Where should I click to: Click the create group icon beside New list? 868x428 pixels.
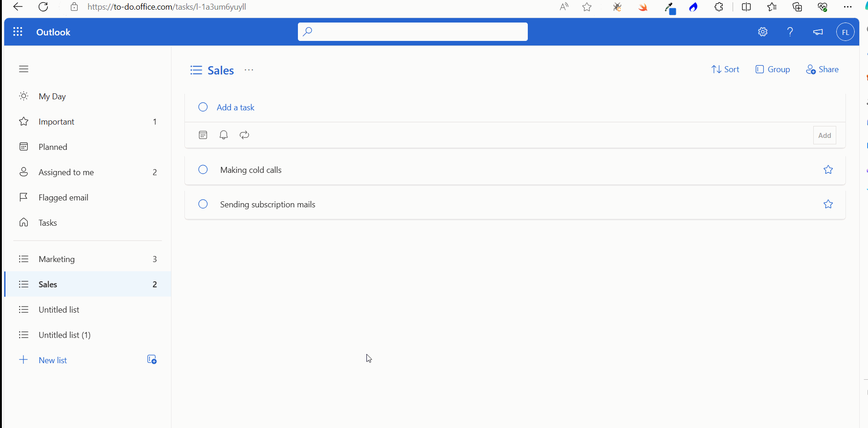point(151,360)
